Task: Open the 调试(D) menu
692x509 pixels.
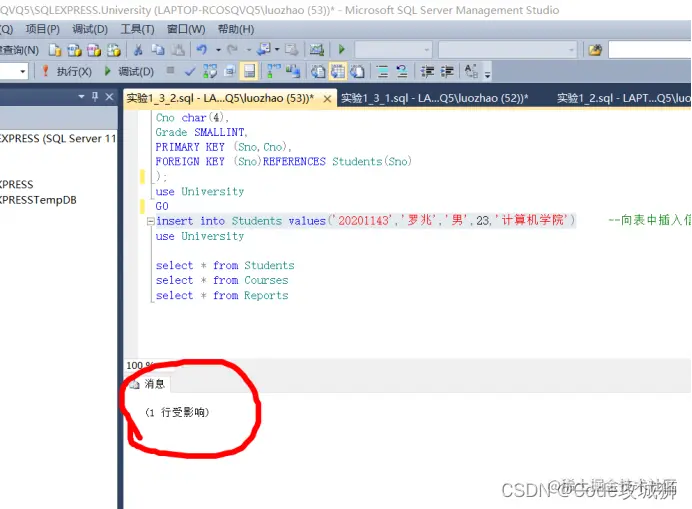Action: [x=90, y=29]
